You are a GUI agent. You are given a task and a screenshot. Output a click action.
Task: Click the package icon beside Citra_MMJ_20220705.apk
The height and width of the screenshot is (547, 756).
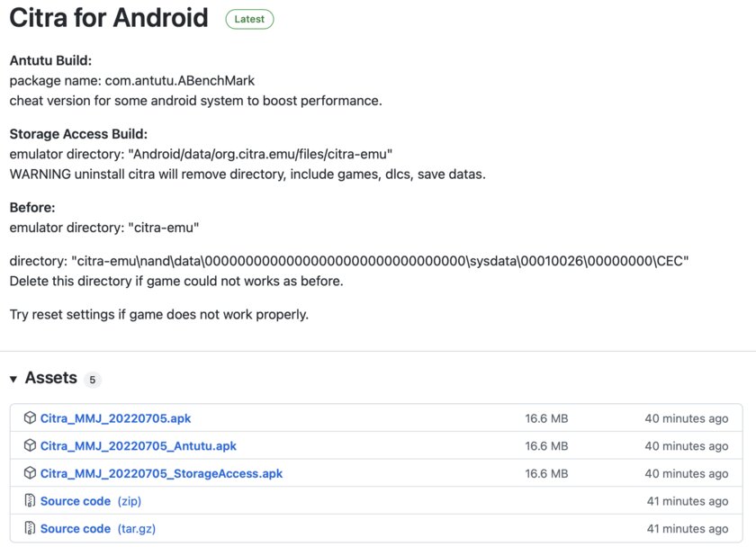[30, 417]
